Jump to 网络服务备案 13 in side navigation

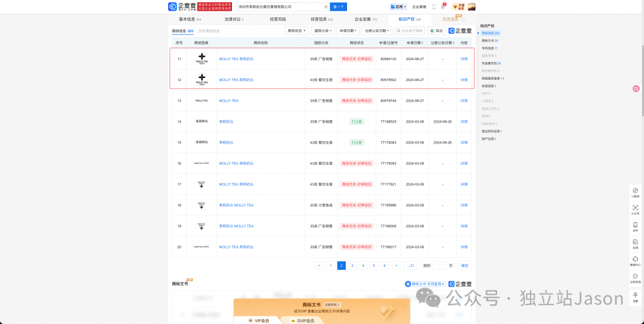pos(493,79)
